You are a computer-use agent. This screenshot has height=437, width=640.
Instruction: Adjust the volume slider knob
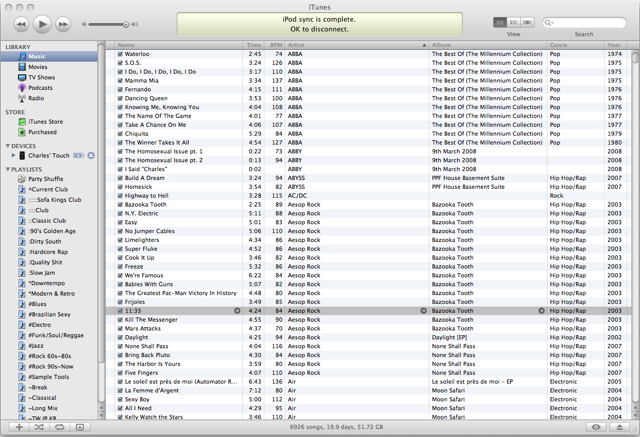click(x=126, y=24)
